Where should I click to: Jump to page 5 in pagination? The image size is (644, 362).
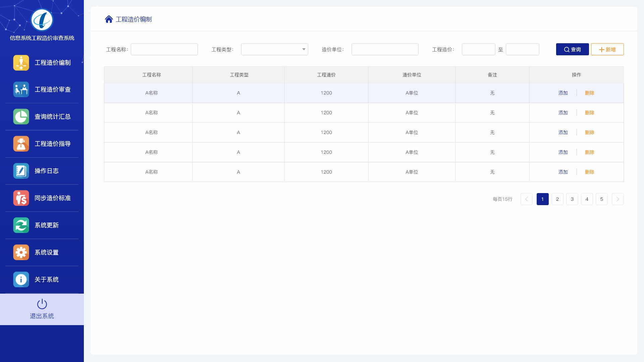coord(601,199)
